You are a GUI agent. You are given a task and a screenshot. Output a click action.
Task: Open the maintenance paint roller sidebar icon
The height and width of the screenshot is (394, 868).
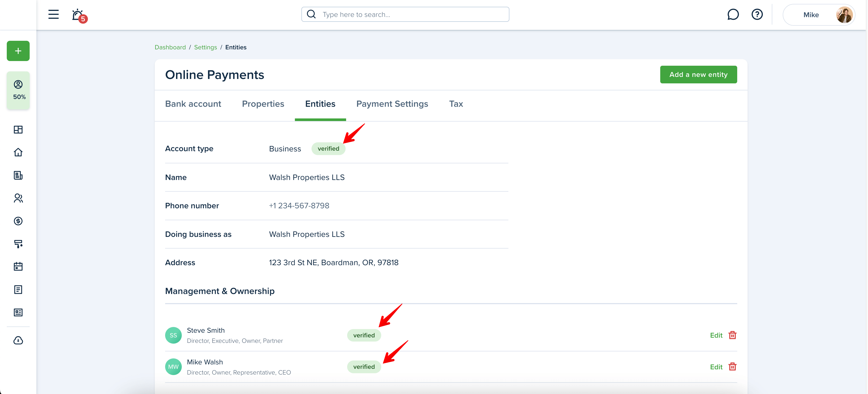[18, 244]
